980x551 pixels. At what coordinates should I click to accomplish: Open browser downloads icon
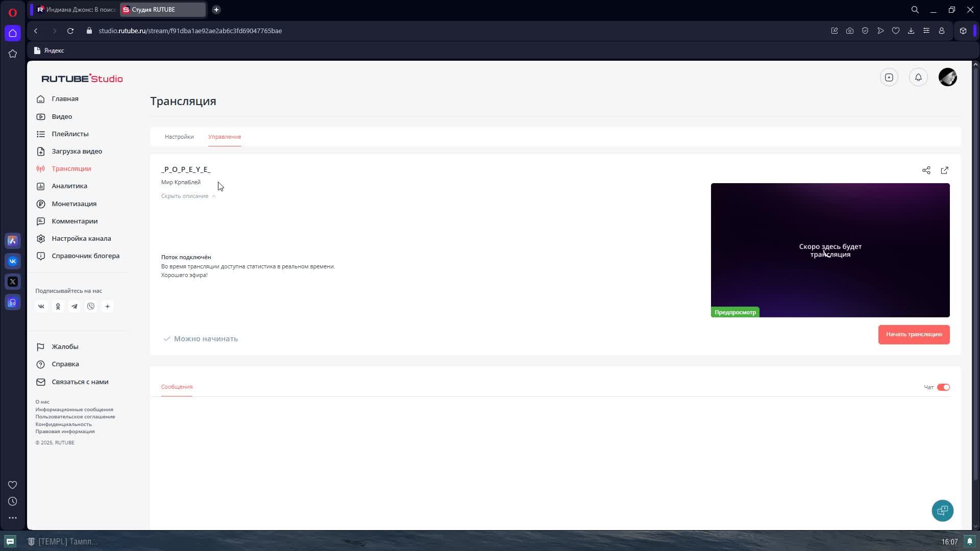pyautogui.click(x=911, y=31)
